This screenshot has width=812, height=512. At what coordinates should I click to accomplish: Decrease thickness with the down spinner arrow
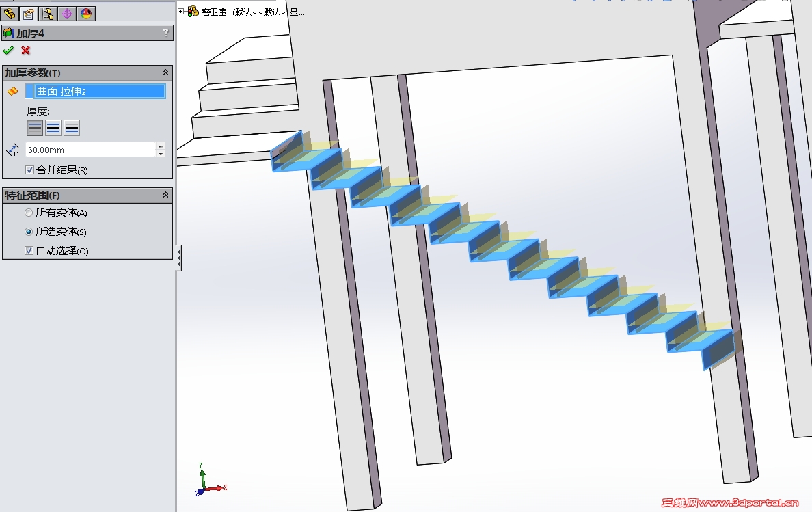[161, 153]
